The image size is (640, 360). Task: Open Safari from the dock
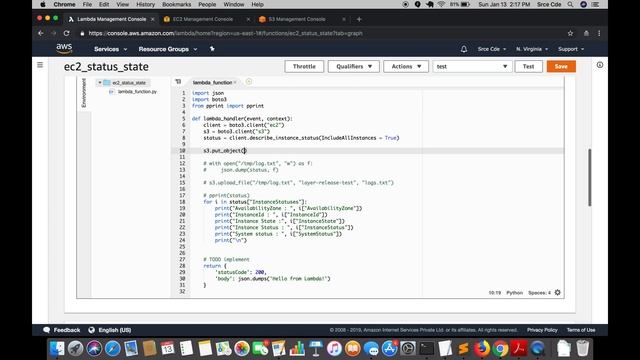tap(113, 348)
